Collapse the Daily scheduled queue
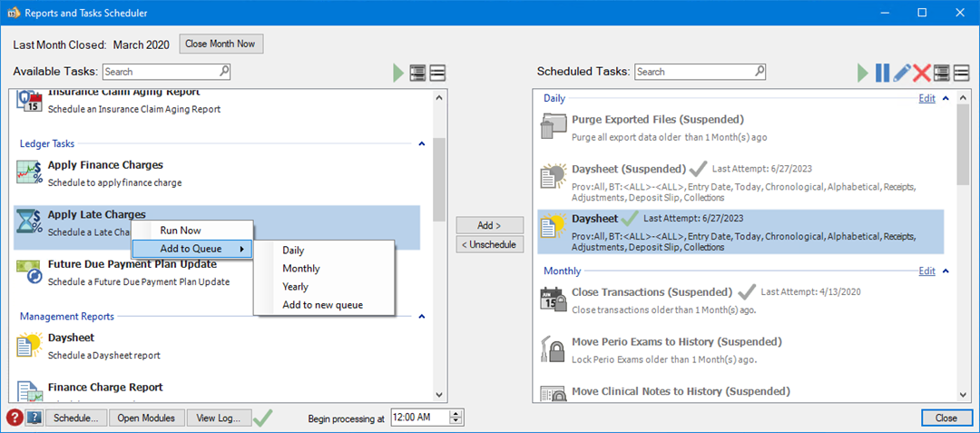 [x=945, y=98]
